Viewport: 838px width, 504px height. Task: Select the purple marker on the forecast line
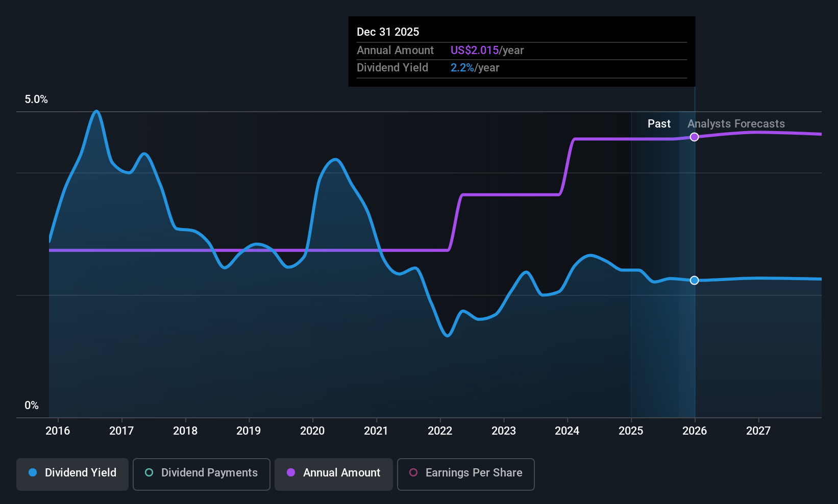[694, 137]
